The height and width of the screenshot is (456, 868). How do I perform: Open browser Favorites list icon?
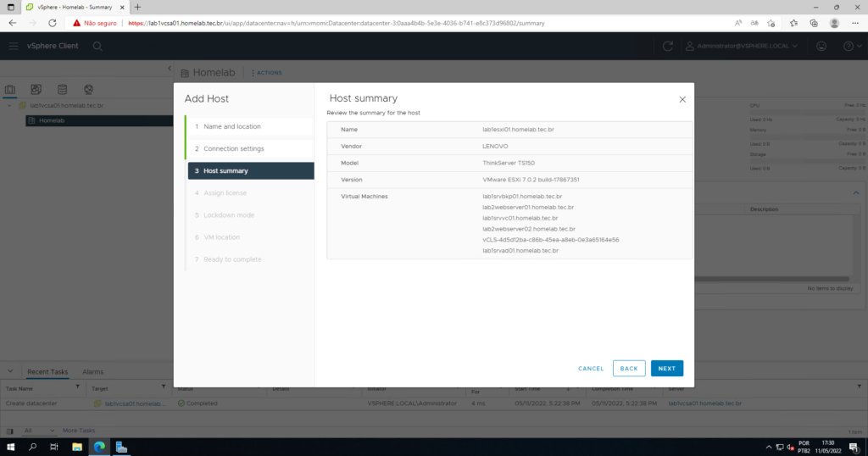[793, 23]
